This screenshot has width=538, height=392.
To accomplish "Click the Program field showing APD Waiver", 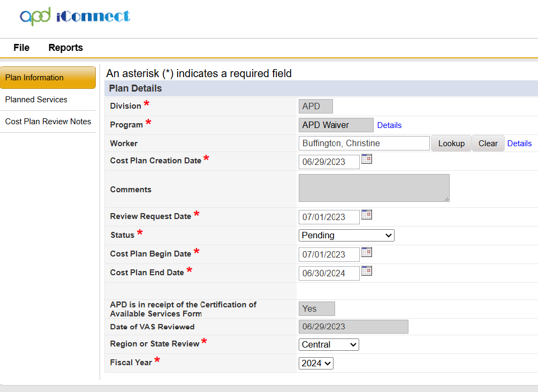I will tap(336, 125).
